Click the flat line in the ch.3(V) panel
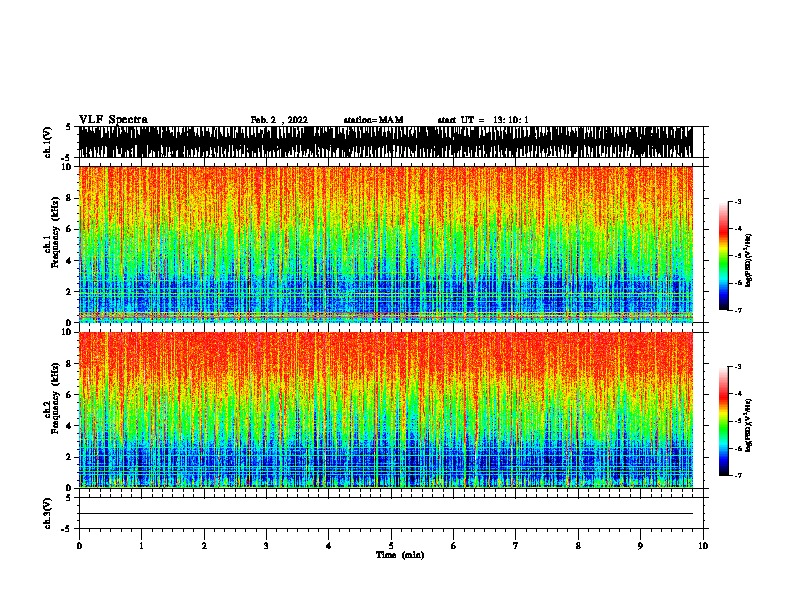Image resolution: width=792 pixels, height=612 pixels. click(x=385, y=514)
